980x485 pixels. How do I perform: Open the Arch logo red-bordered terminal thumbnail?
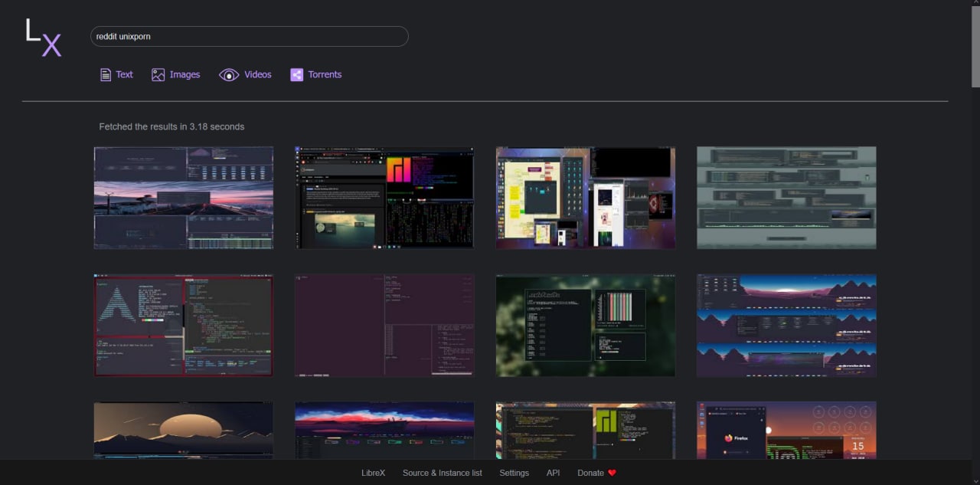tap(184, 326)
